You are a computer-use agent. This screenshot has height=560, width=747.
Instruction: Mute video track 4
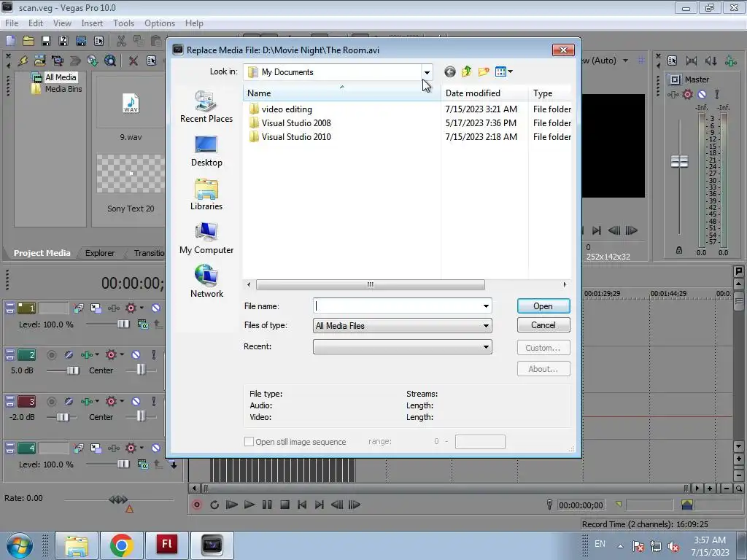(156, 448)
